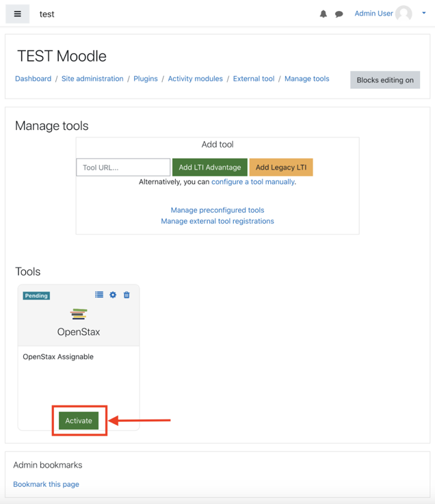Open the notifications bell
435x504 pixels.
tap(324, 14)
